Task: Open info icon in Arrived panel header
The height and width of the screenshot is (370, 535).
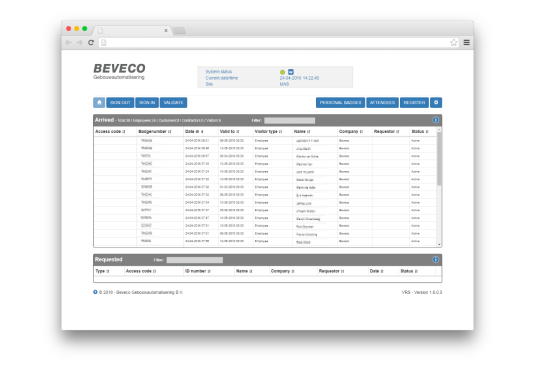Action: [435, 120]
